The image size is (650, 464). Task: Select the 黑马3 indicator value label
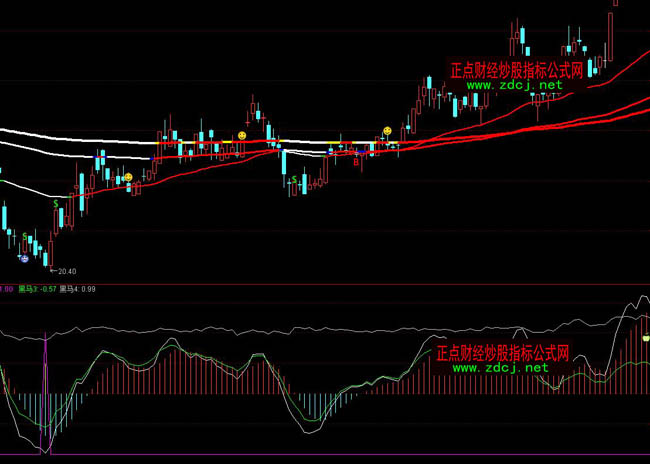pyautogui.click(x=36, y=290)
